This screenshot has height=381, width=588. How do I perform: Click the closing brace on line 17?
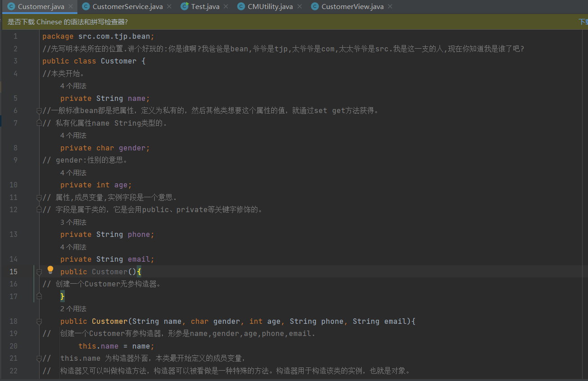coord(63,296)
